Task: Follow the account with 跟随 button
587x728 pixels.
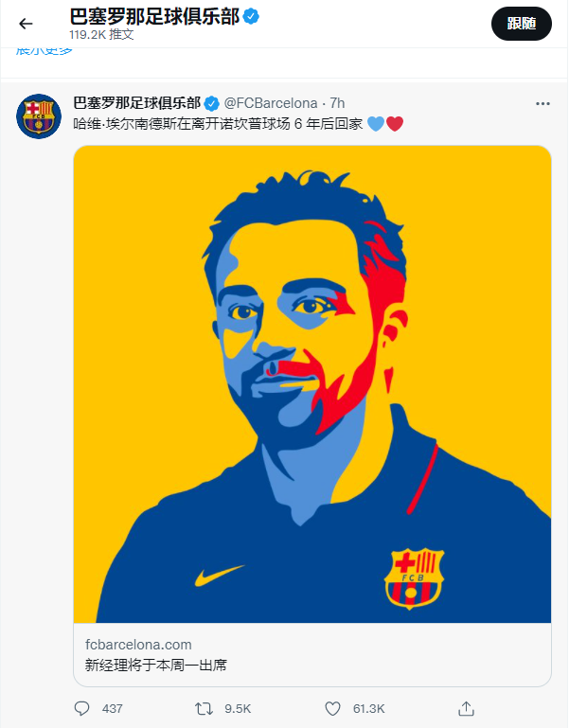Action: (522, 24)
